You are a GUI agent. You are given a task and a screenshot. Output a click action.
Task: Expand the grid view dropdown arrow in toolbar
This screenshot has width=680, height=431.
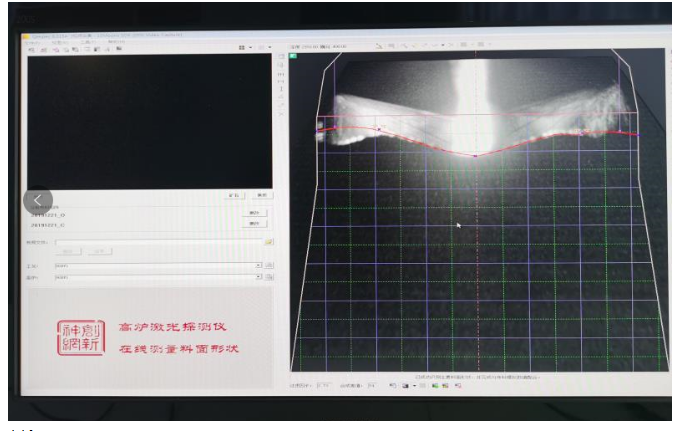tap(250, 48)
